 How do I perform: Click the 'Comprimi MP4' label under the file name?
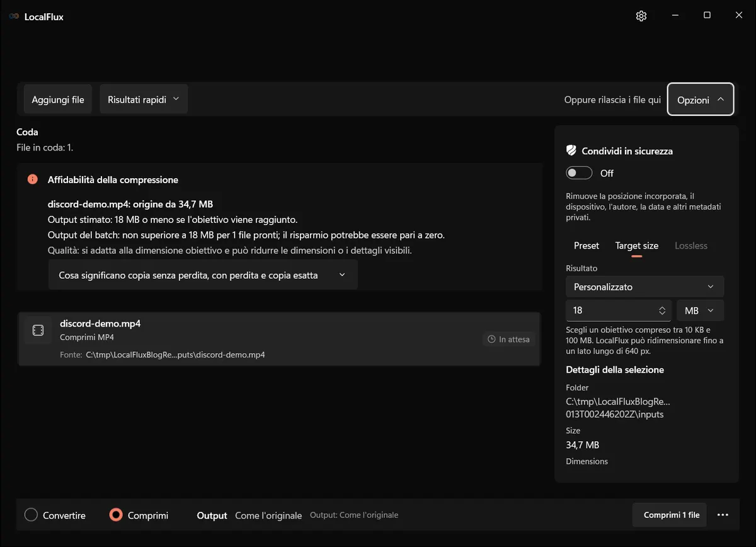click(x=87, y=337)
